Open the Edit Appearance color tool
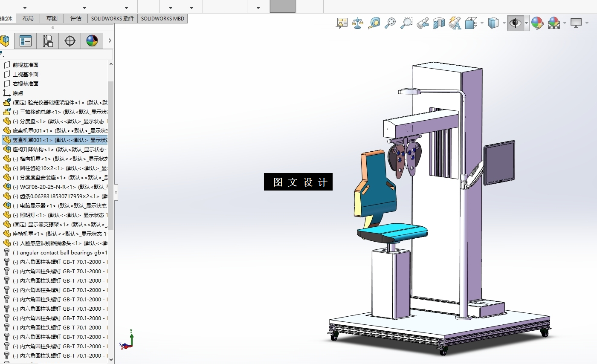 (x=537, y=23)
